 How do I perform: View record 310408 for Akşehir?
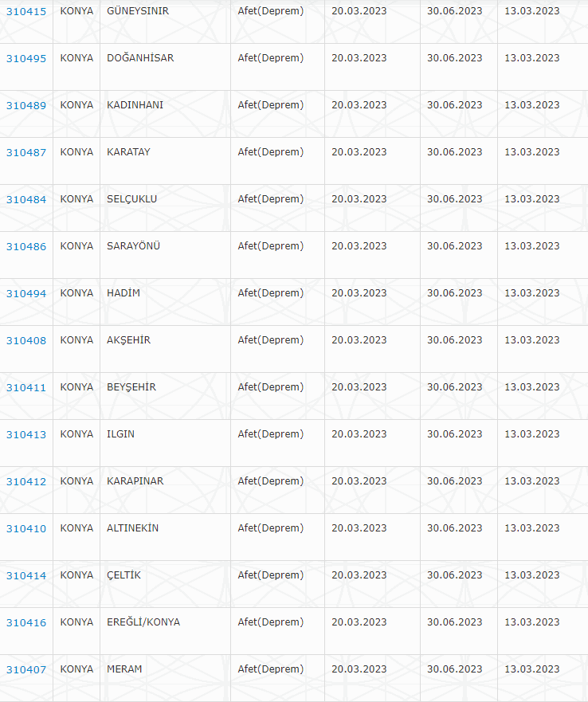[x=26, y=341]
